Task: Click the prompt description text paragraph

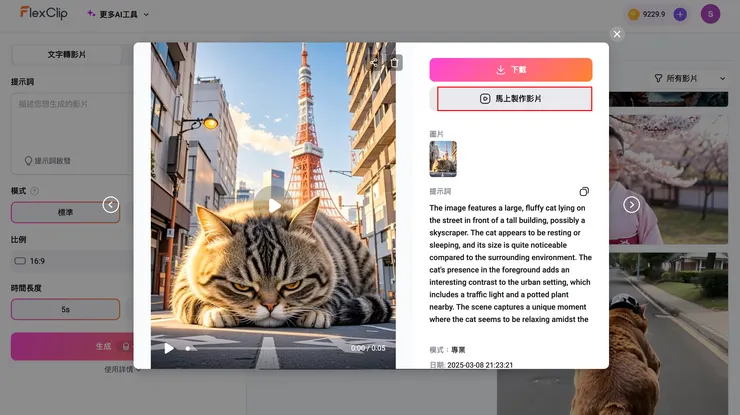Action: (510, 263)
